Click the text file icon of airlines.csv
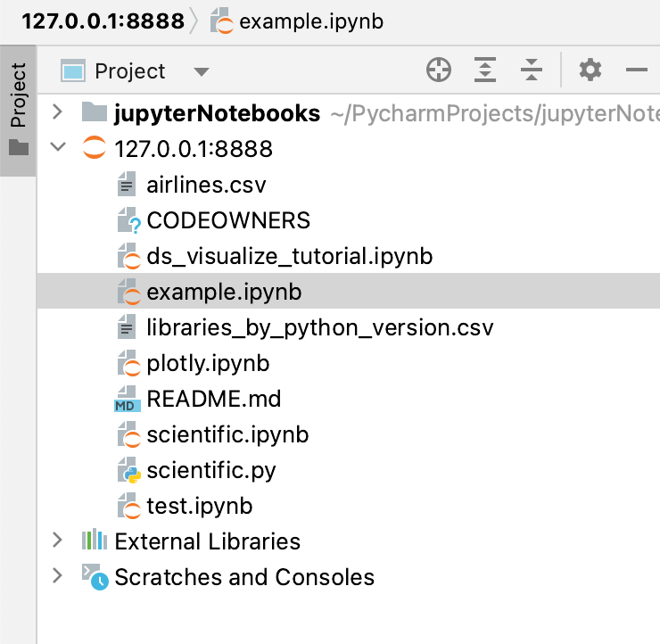 [127, 184]
